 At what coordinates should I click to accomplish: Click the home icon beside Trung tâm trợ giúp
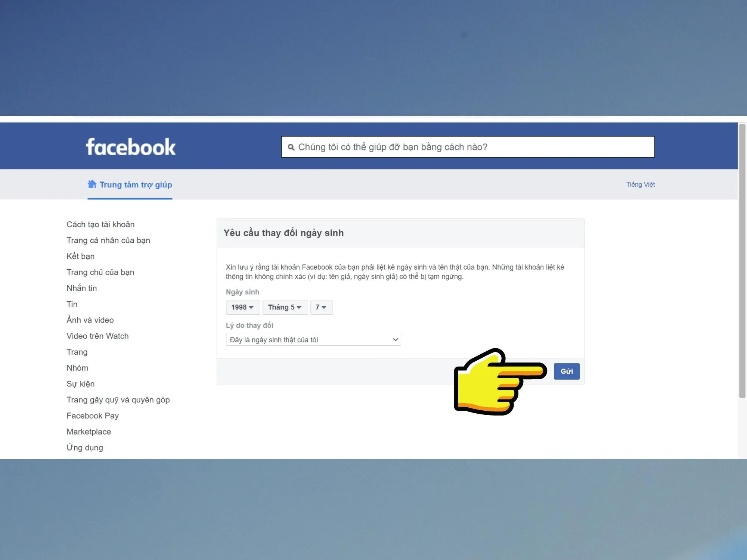[92, 184]
